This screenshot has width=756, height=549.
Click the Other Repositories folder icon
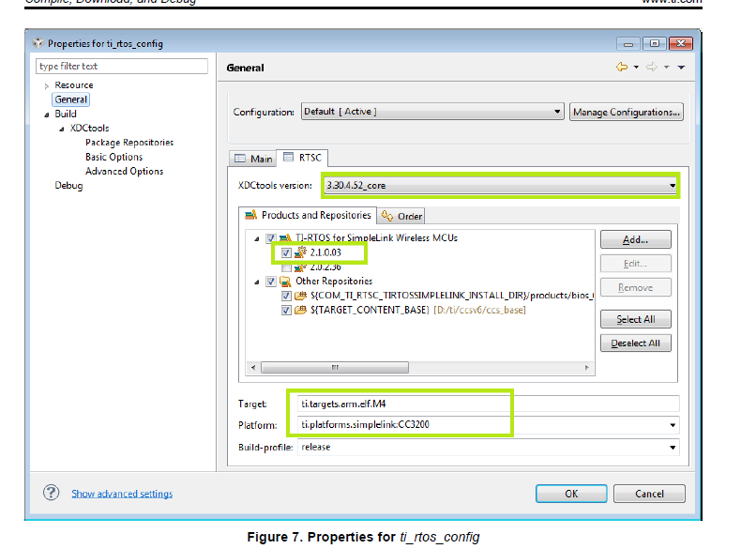pyautogui.click(x=285, y=282)
